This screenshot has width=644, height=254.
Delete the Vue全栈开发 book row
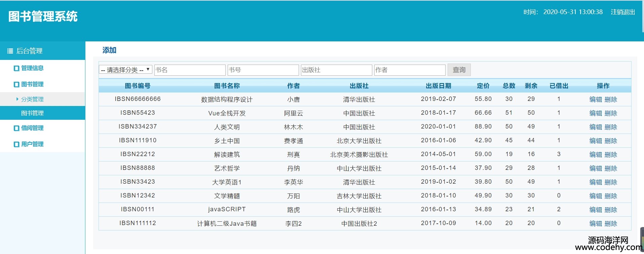pyautogui.click(x=611, y=113)
